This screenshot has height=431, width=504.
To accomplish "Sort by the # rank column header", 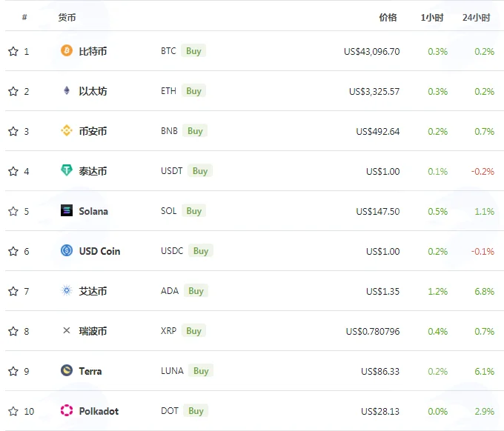I will pyautogui.click(x=24, y=17).
